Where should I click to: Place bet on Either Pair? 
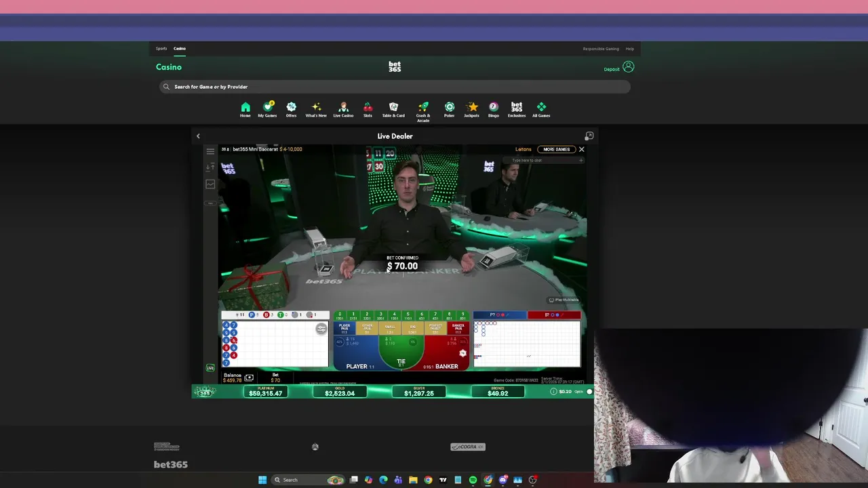click(x=367, y=329)
